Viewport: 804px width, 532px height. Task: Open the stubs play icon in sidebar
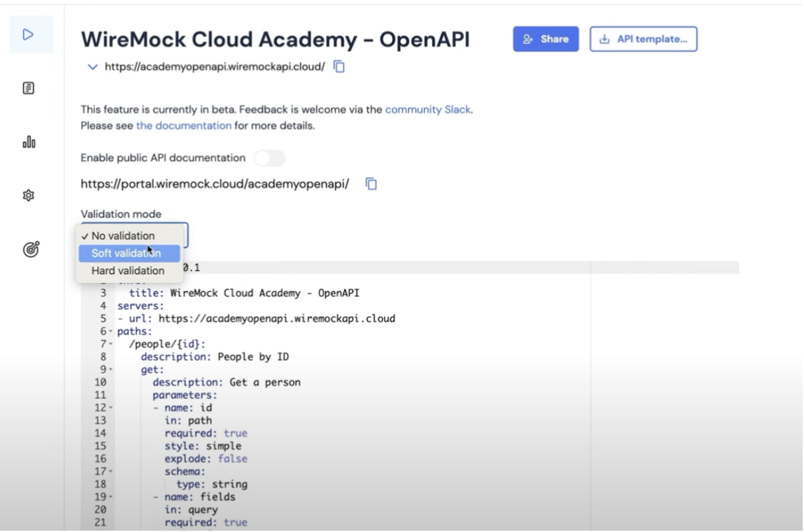click(x=28, y=34)
